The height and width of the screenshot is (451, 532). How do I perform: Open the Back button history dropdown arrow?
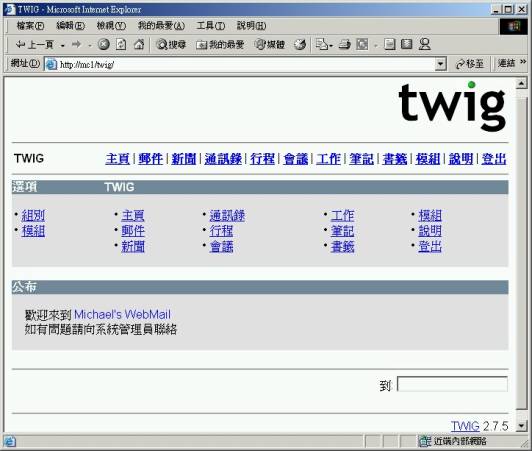pos(63,45)
